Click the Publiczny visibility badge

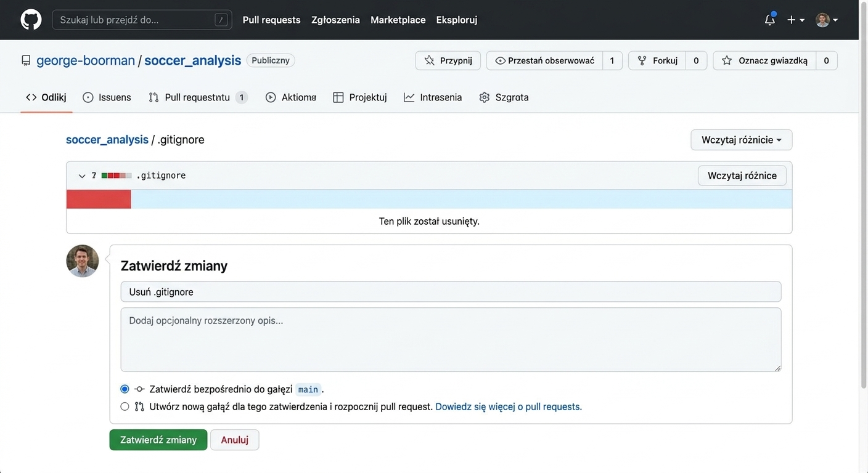point(271,60)
